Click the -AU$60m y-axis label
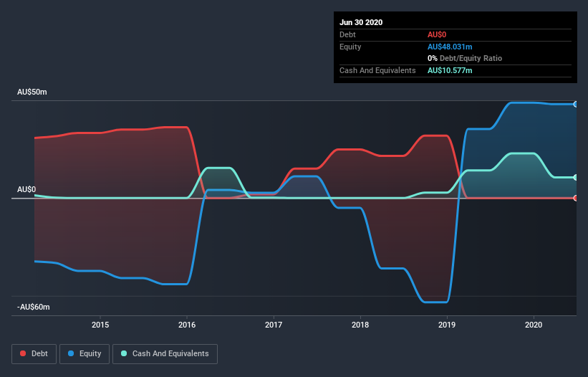 click(34, 307)
